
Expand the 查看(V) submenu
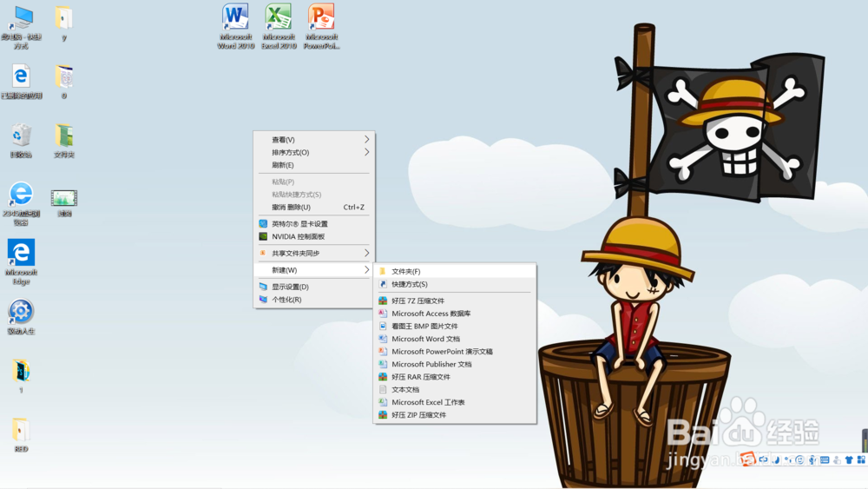314,140
